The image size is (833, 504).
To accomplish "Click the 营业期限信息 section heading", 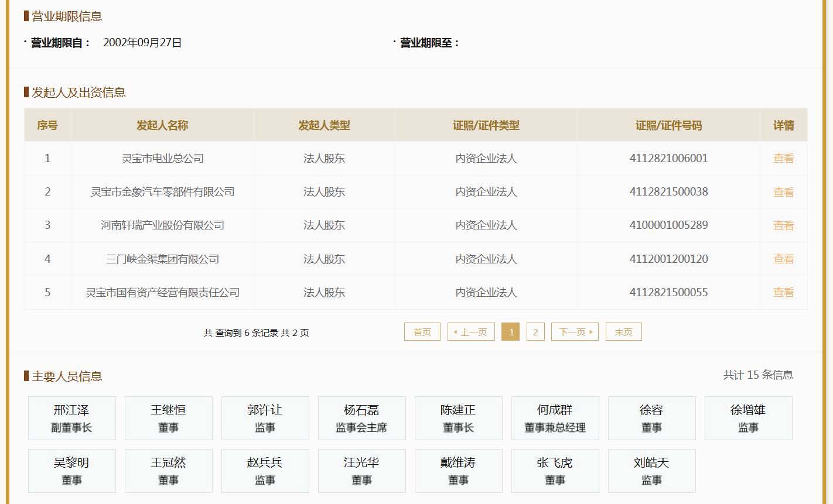I will [x=67, y=16].
